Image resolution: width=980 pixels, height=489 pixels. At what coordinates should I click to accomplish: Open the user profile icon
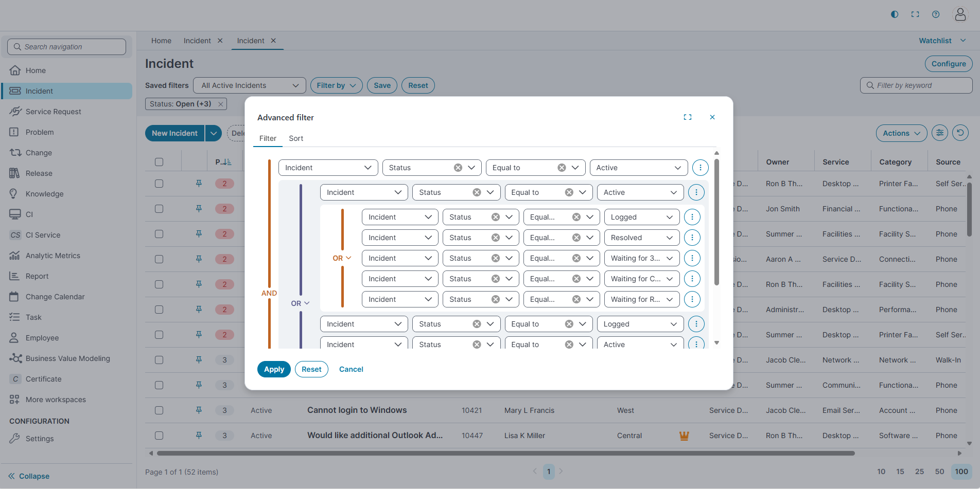click(960, 14)
